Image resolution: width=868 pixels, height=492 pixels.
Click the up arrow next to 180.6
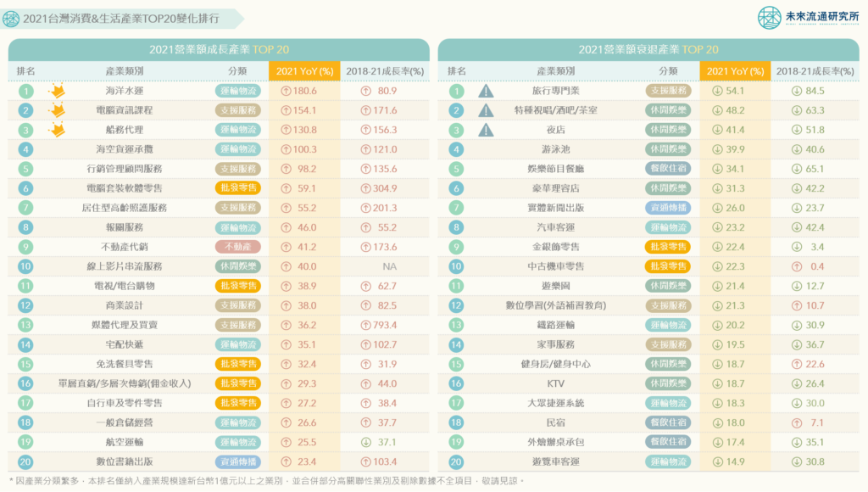click(x=287, y=91)
